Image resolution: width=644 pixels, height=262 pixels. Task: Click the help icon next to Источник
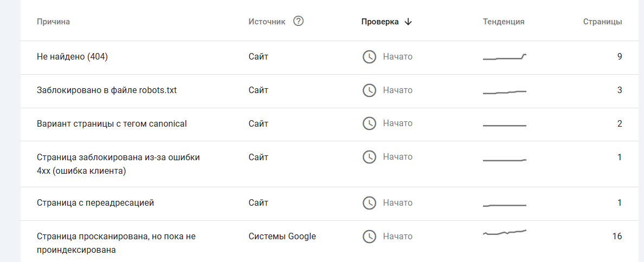(x=298, y=22)
